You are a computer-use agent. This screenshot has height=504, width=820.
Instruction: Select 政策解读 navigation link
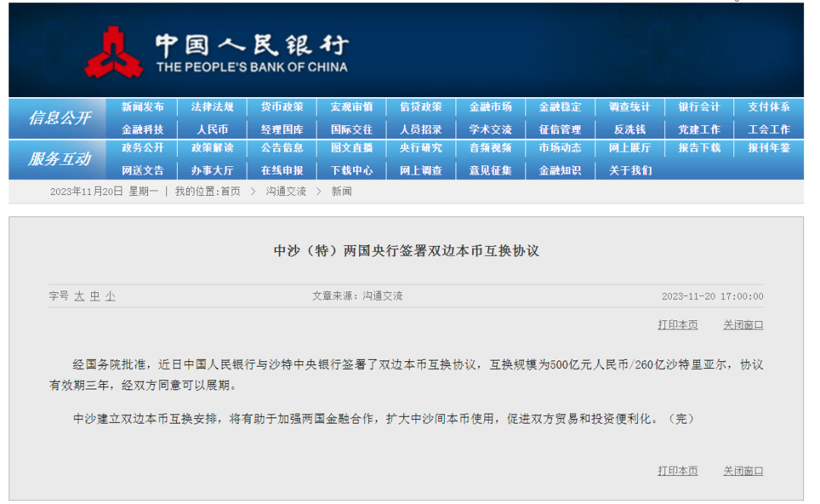213,148
